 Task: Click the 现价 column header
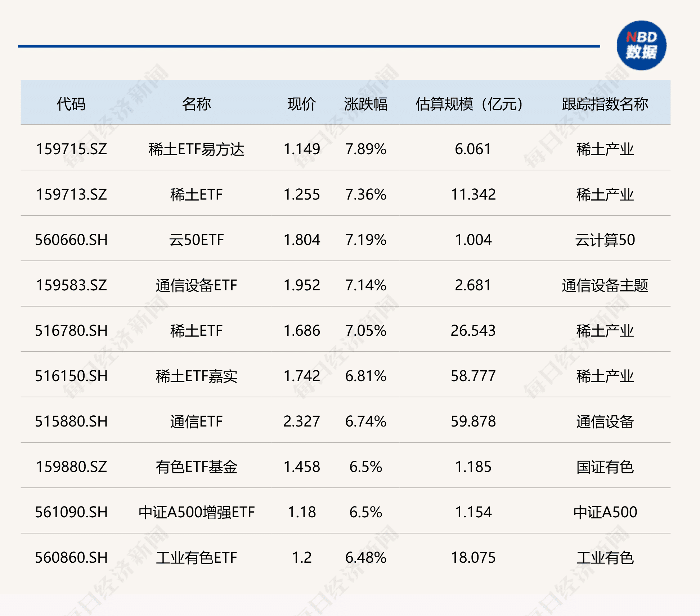(x=301, y=103)
